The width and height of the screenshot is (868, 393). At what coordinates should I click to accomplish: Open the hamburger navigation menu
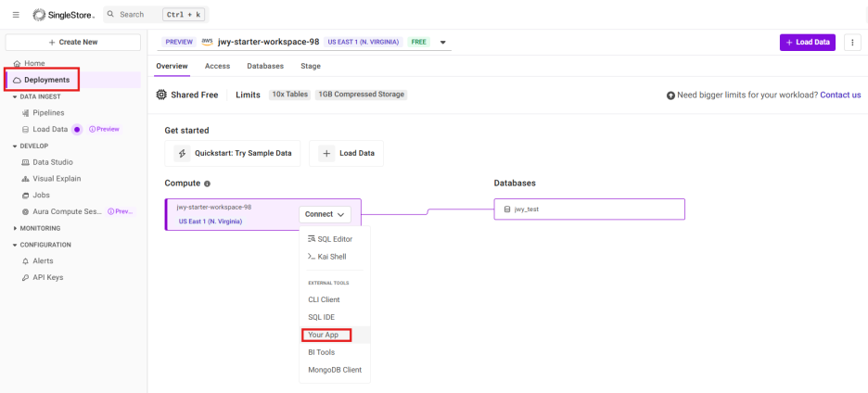pyautogui.click(x=16, y=15)
